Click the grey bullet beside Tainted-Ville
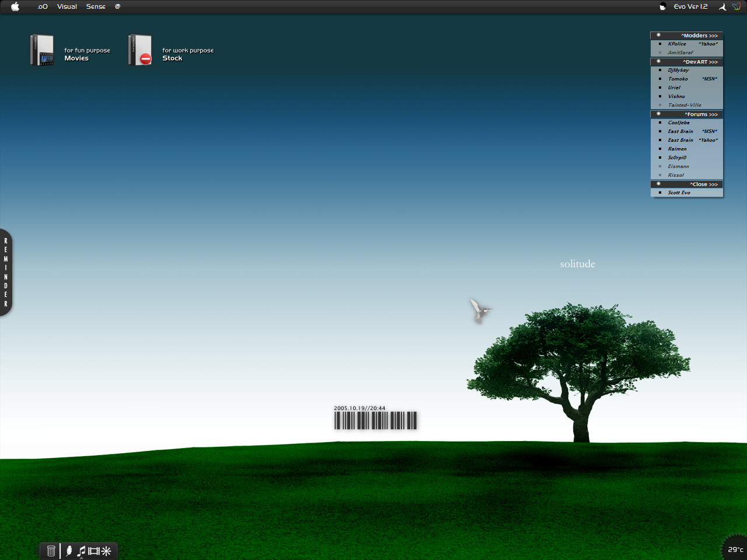 tap(660, 105)
